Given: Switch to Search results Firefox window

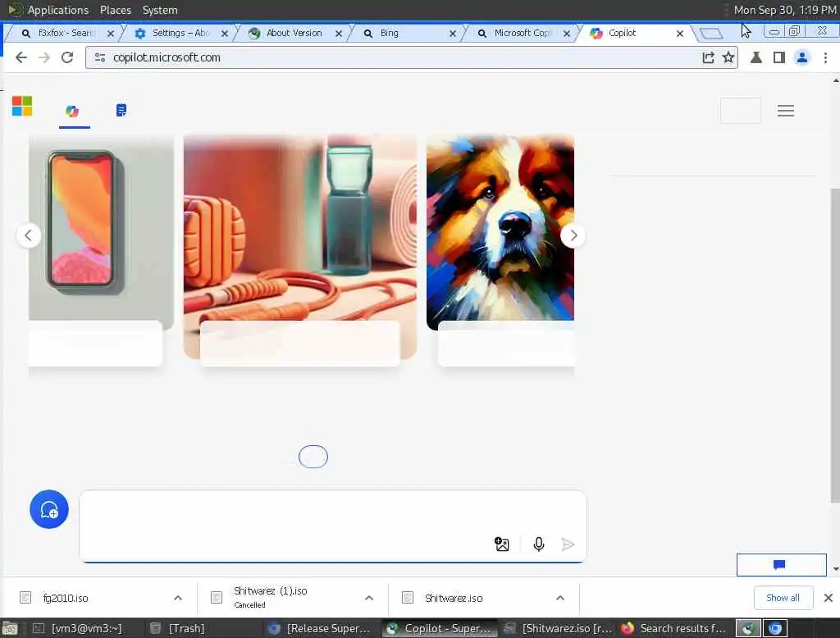Looking at the screenshot, I should [674, 628].
